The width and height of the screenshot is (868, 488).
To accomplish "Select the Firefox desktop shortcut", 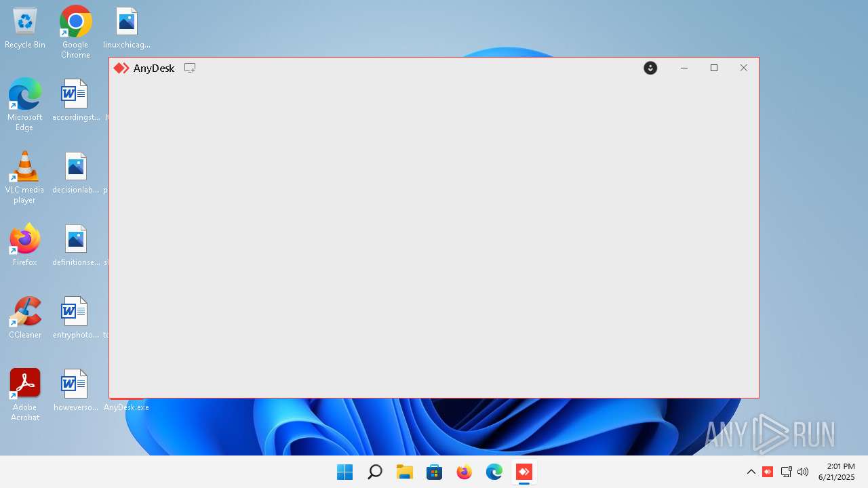I will (x=25, y=245).
